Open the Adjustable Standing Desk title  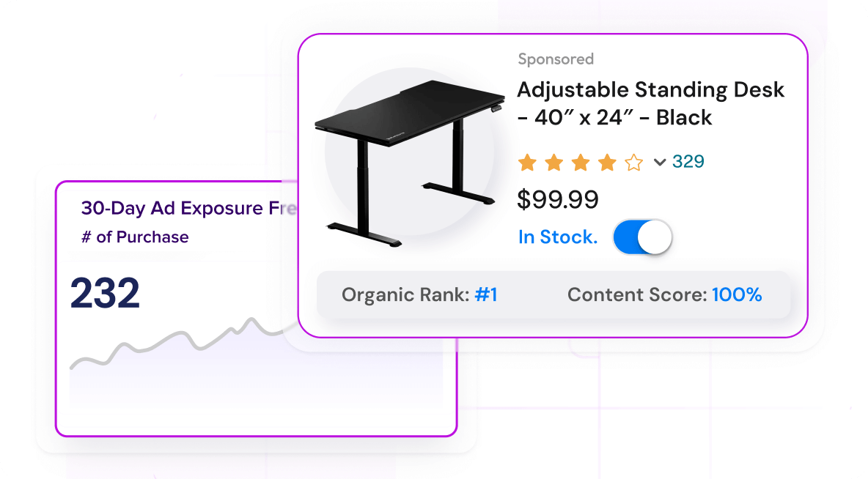click(x=650, y=103)
